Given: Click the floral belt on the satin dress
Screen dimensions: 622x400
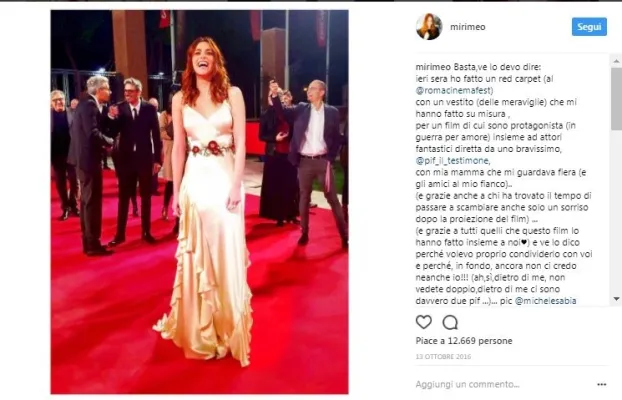Looking at the screenshot, I should pos(211,149).
